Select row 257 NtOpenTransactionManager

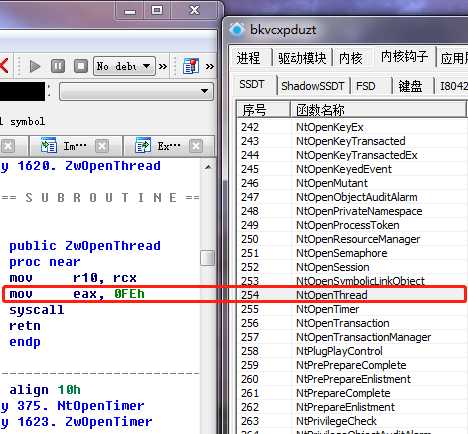coord(352,337)
